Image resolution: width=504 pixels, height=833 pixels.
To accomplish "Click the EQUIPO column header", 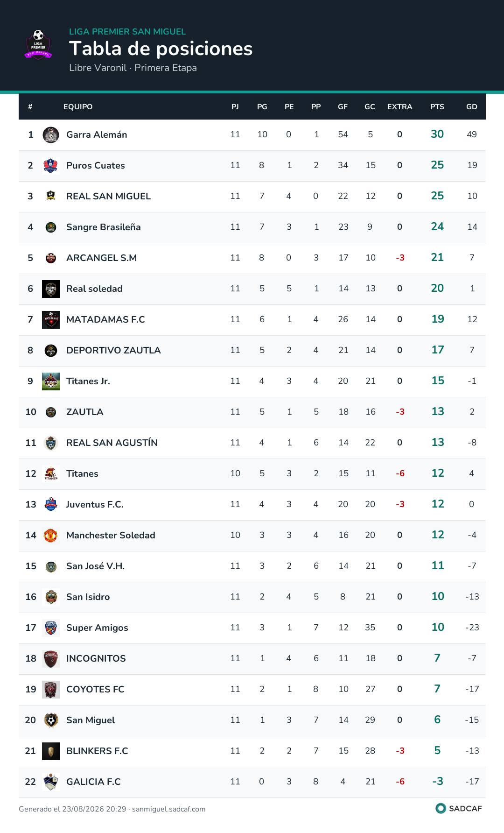I will click(78, 107).
